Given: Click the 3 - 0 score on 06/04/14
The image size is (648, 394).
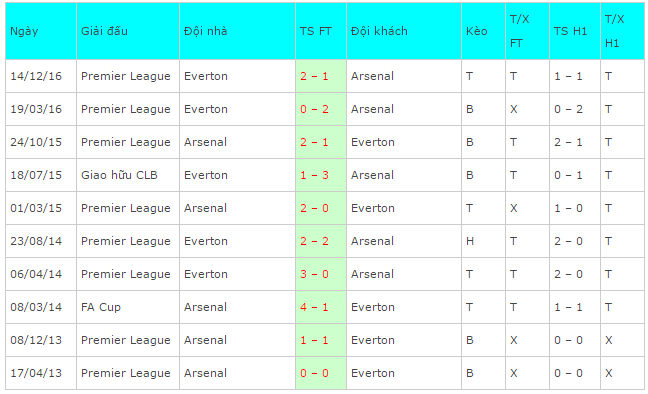Looking at the screenshot, I should (314, 274).
